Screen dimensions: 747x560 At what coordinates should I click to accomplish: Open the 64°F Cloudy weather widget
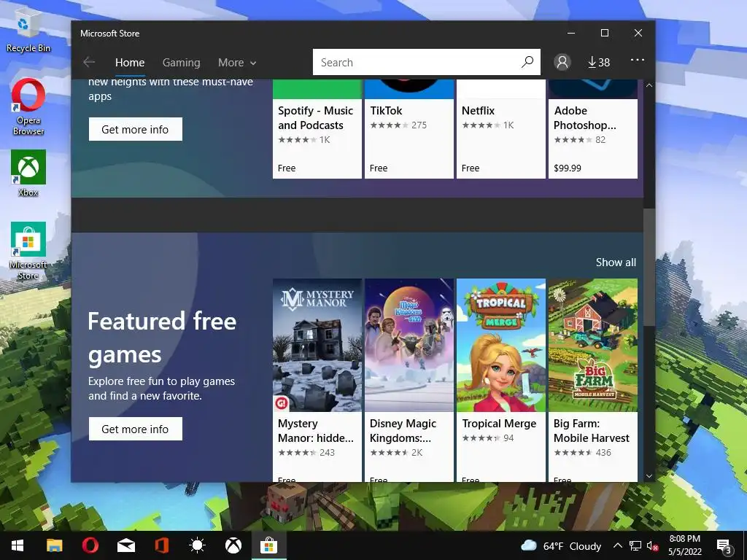(x=561, y=546)
